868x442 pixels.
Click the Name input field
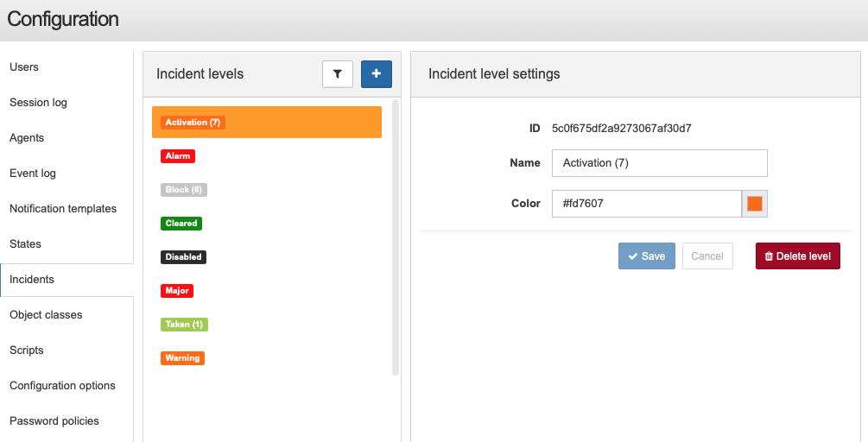pyautogui.click(x=659, y=163)
